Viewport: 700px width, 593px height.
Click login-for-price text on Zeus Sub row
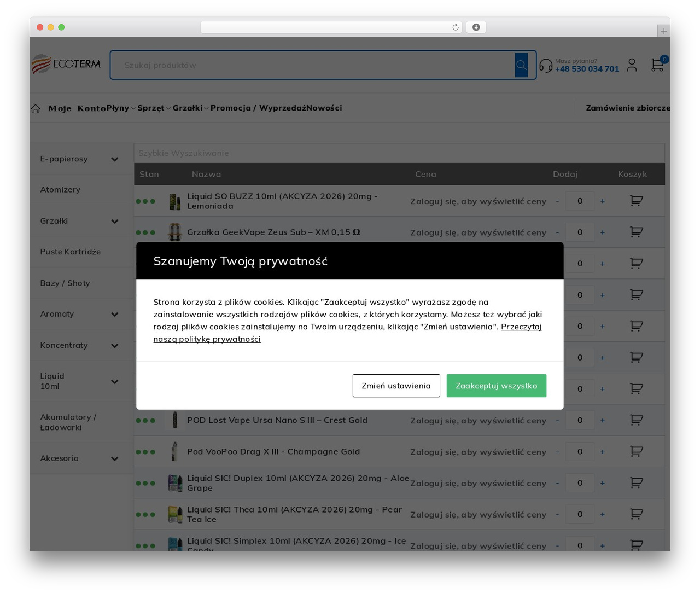pyautogui.click(x=478, y=232)
